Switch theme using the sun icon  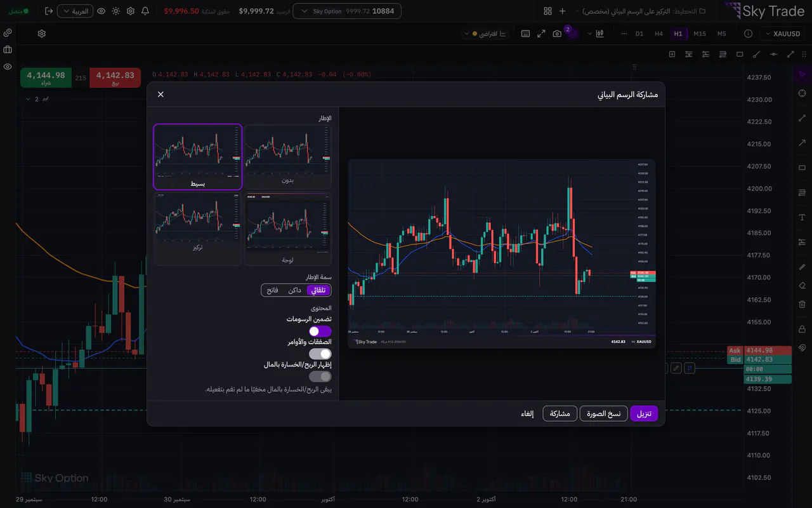coord(115,11)
